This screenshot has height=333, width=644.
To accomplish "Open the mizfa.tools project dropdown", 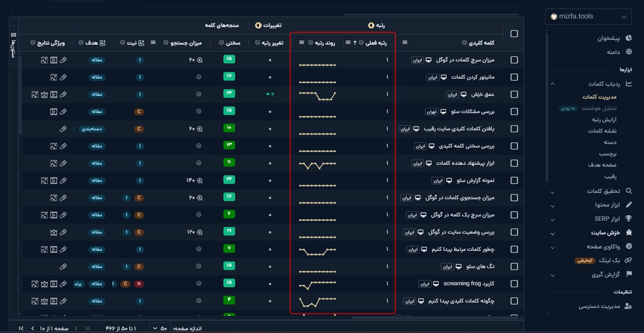I will tap(588, 17).
